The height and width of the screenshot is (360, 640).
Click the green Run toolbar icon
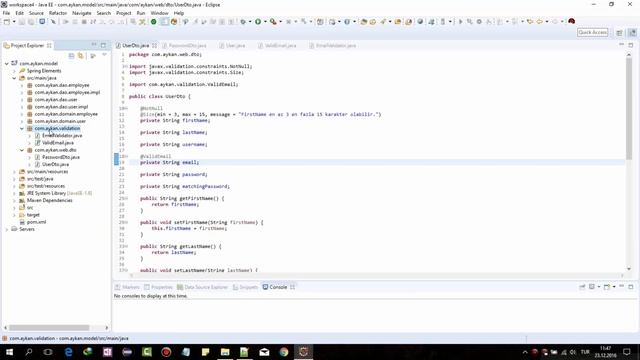pos(258,22)
